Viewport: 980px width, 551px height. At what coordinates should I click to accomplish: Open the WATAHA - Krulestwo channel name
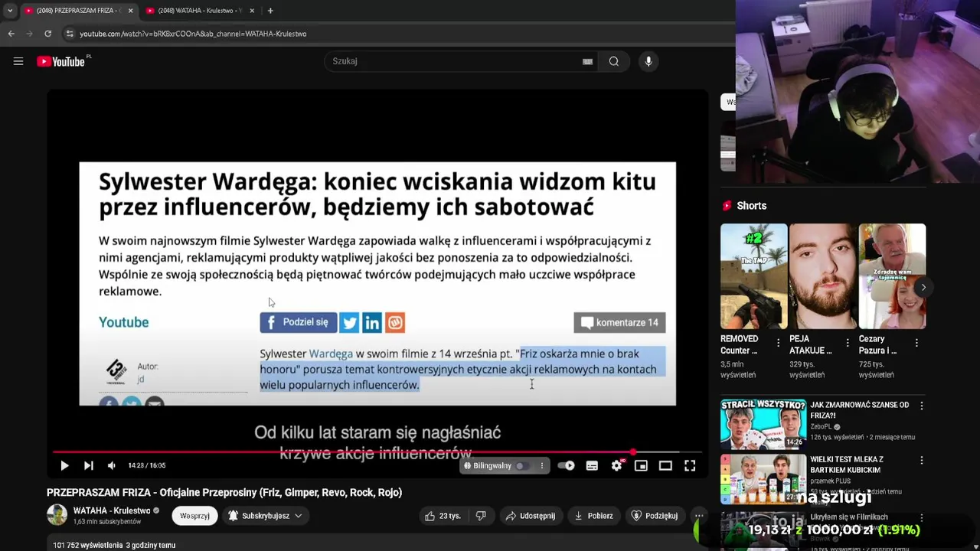112,510
